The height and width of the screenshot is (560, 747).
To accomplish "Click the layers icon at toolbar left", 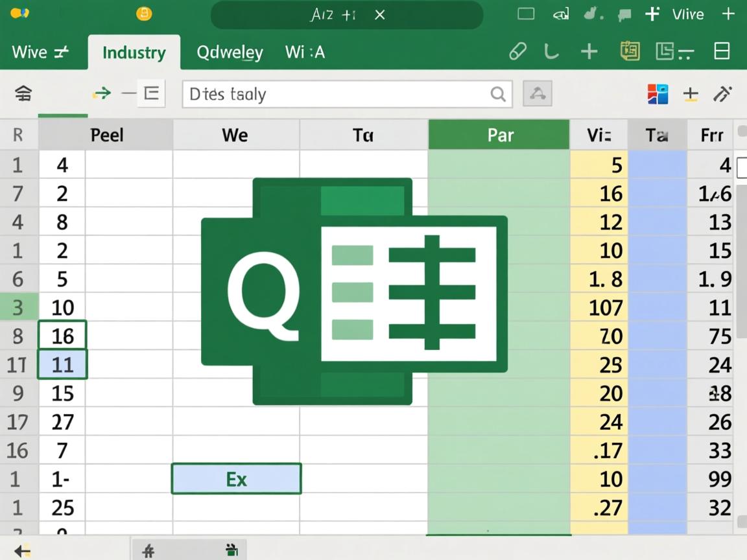I will coord(23,94).
